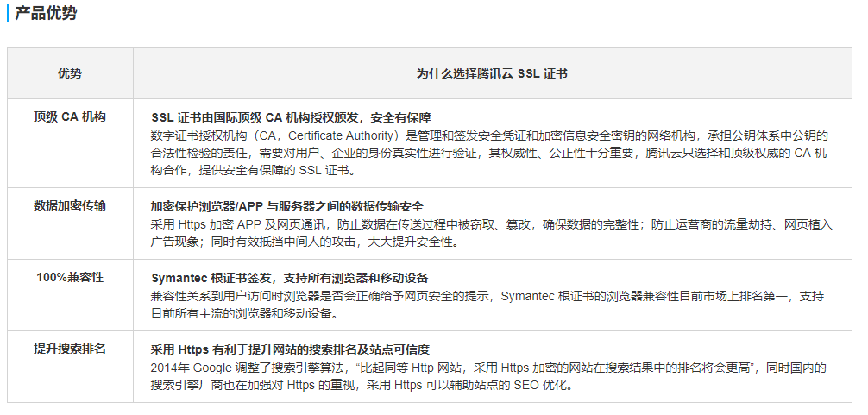The height and width of the screenshot is (415, 868).
Task: Click the paragraph starting 采用 Https 加密 APP 及网页通讯
Action: [x=491, y=233]
